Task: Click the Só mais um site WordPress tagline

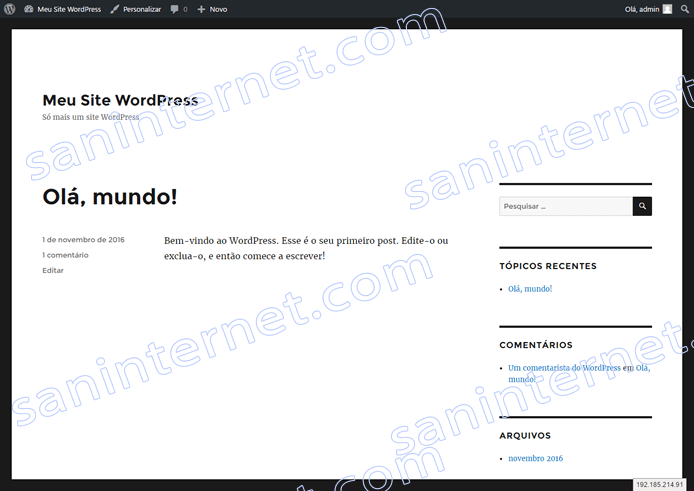Action: [x=90, y=117]
